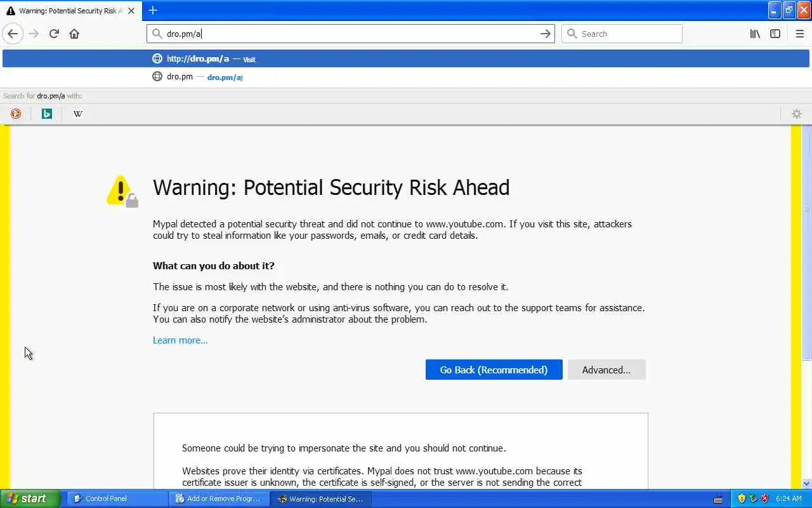The width and height of the screenshot is (812, 508).
Task: Select the http://dro.pm/a Visit suggestion
Action: click(211, 59)
